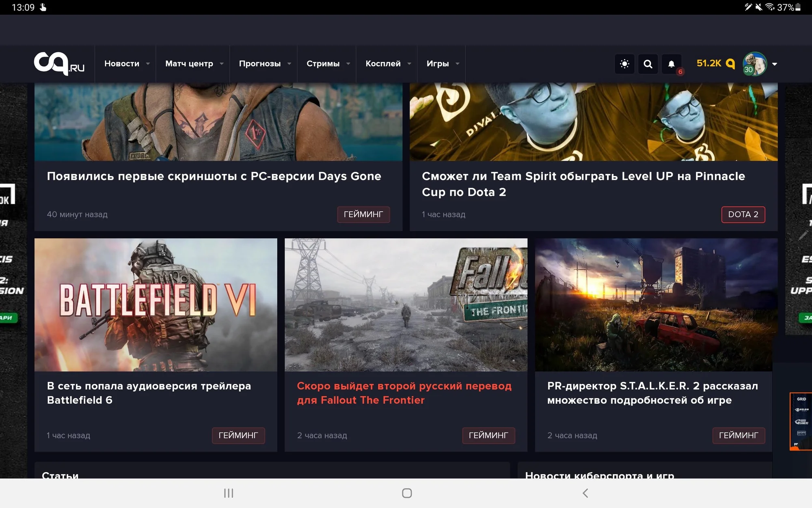This screenshot has width=812, height=508.
Task: Expand the Игры dropdown arrow
Action: (x=458, y=64)
